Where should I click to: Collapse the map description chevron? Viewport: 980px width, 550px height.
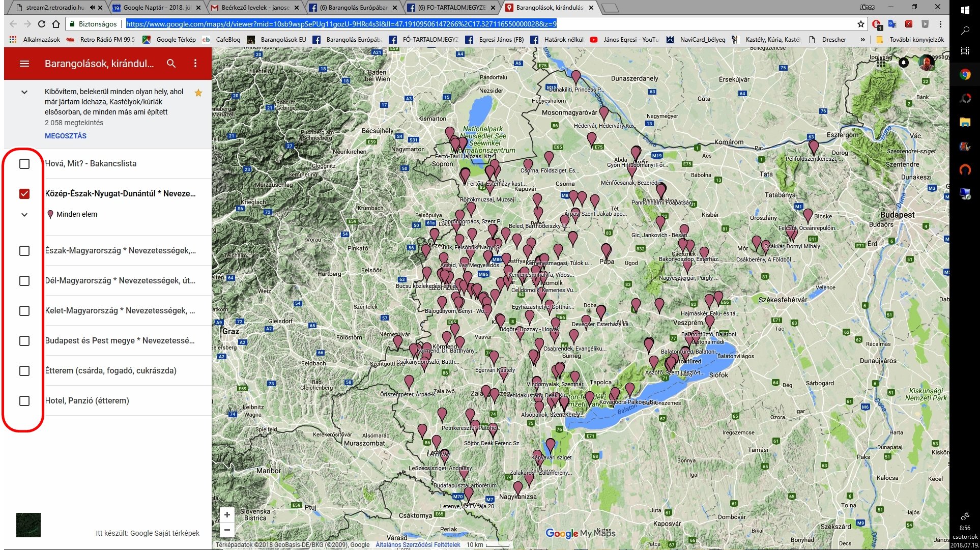click(x=24, y=92)
